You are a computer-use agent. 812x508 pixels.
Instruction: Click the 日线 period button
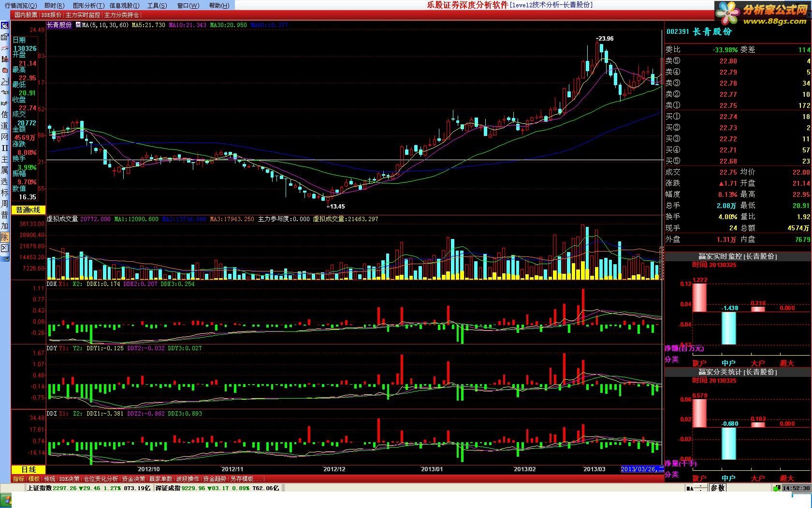pyautogui.click(x=29, y=469)
